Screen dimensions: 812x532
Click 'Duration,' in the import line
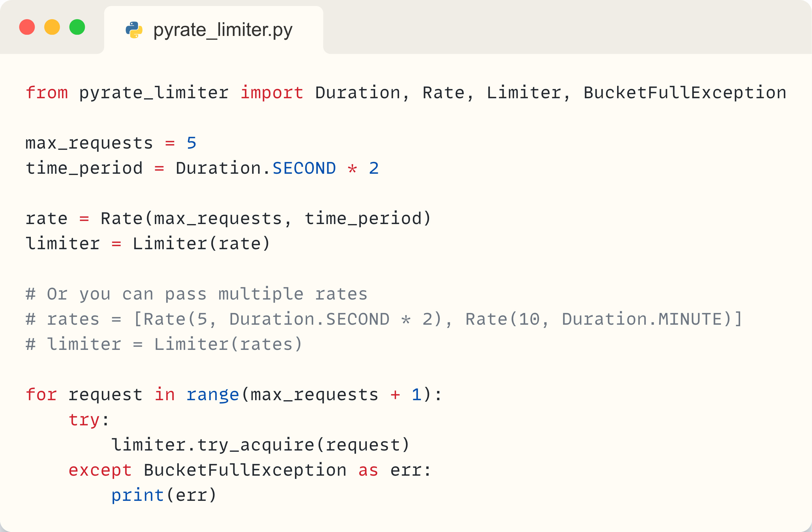[362, 93]
